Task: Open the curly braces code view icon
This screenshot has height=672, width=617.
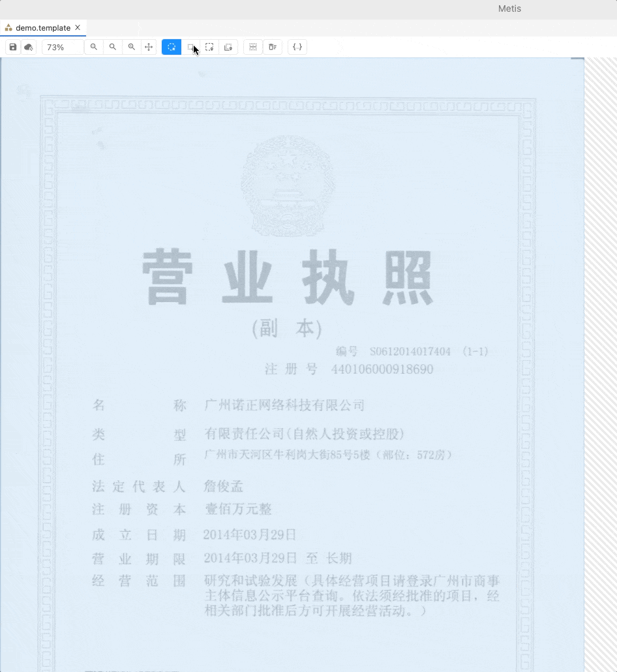Action: click(x=297, y=47)
